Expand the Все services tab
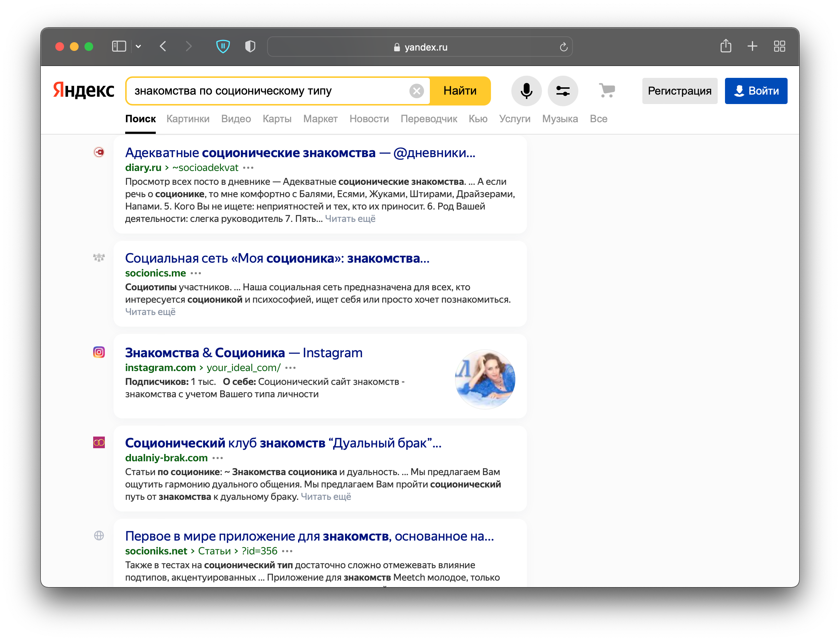840x641 pixels. tap(598, 119)
